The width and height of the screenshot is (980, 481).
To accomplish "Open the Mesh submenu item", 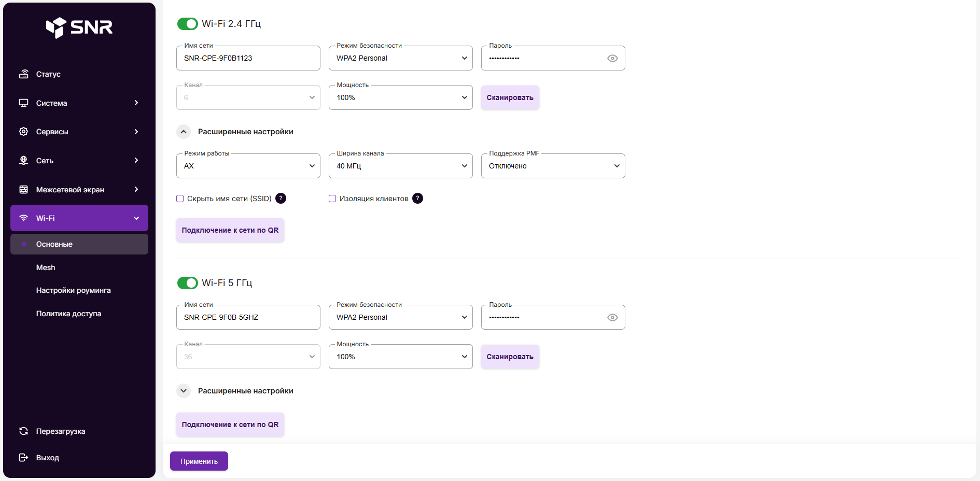I will coord(46,267).
